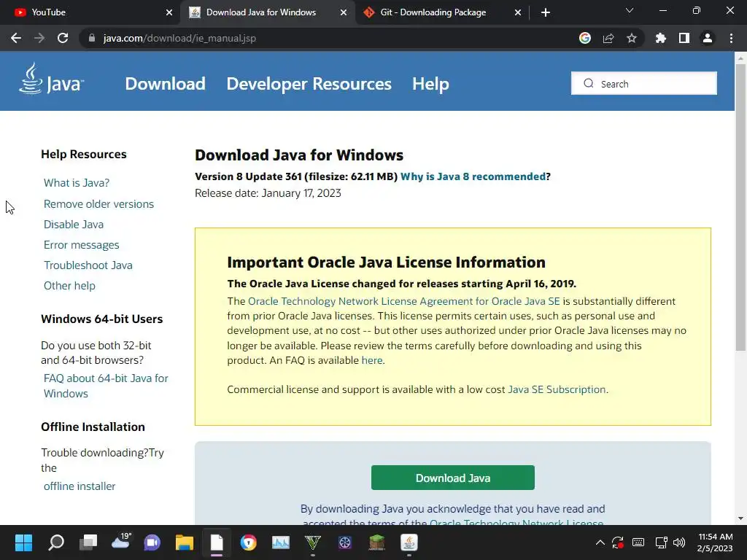Reload the current page
The image size is (747, 560).
coord(63,38)
